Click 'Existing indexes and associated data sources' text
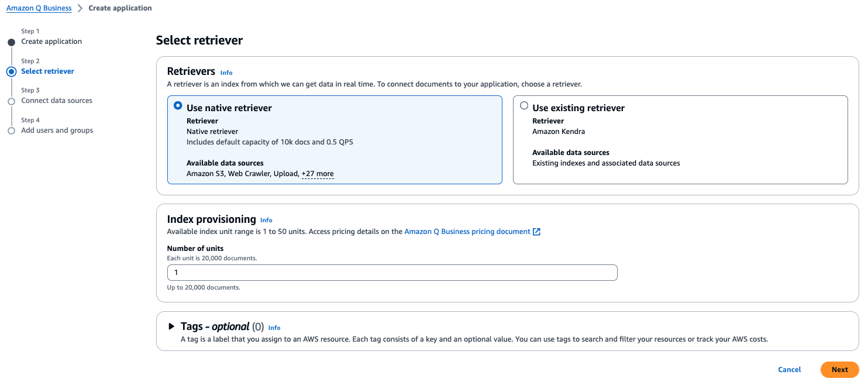Viewport: 868px width, 382px height. pos(606,163)
